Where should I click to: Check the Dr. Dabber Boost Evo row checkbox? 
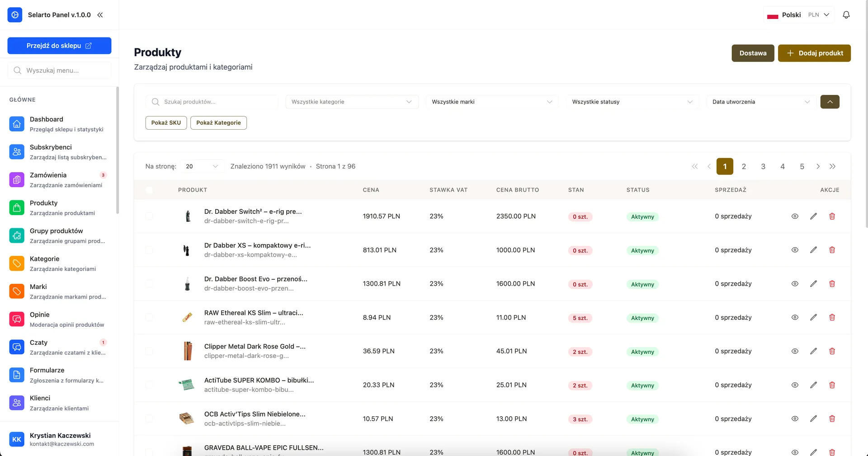tap(149, 284)
